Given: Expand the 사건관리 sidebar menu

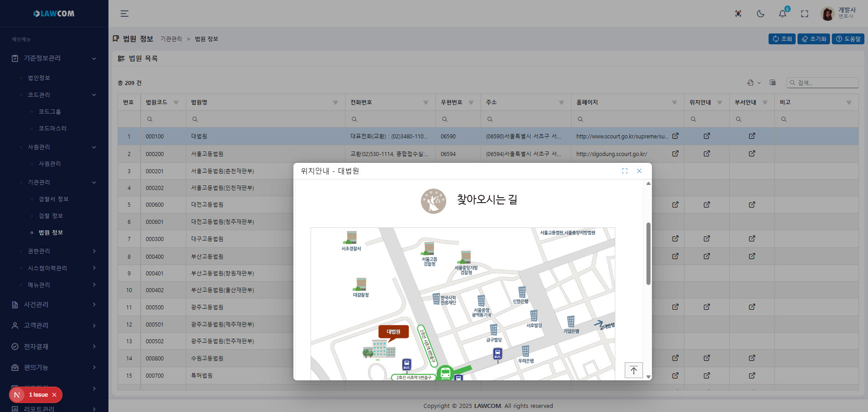Looking at the screenshot, I should pos(54,304).
